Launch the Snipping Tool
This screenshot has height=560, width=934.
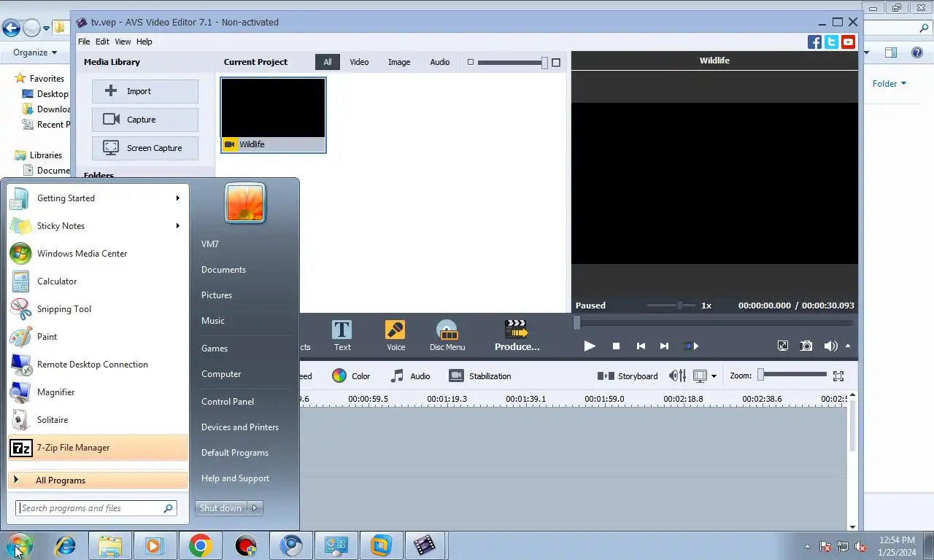click(x=98, y=309)
